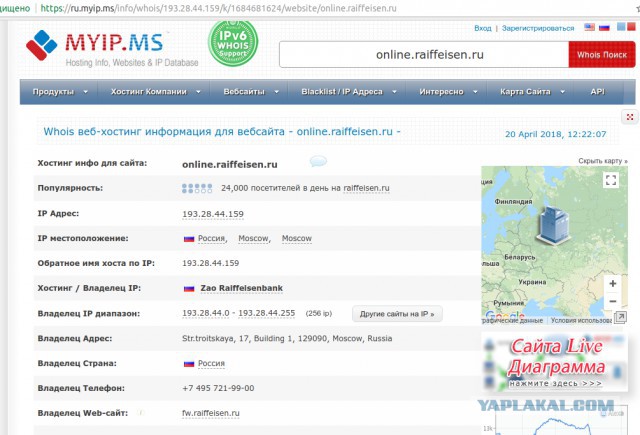Click the timestamp 20 April 2018, 12:22:07
Image resolution: width=640 pixels, height=435 pixels.
(556, 134)
